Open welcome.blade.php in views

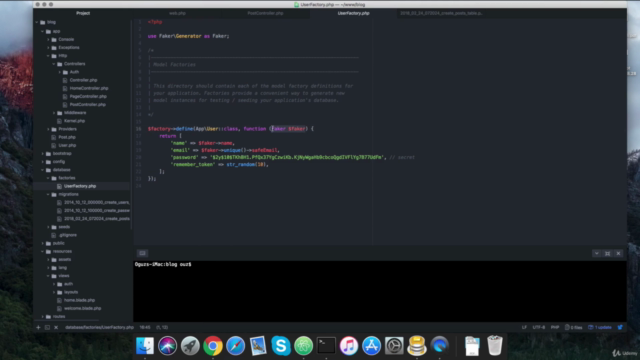pyautogui.click(x=82, y=308)
